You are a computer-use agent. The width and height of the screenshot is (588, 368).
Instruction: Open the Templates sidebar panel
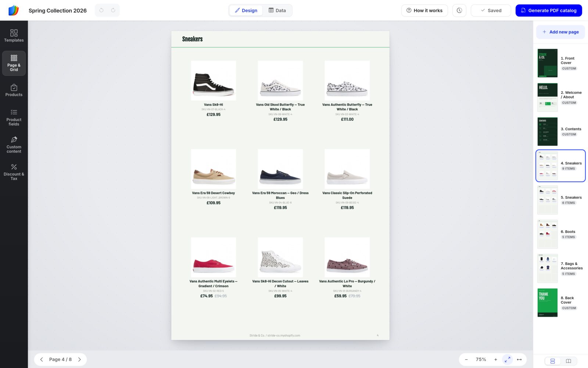14,36
